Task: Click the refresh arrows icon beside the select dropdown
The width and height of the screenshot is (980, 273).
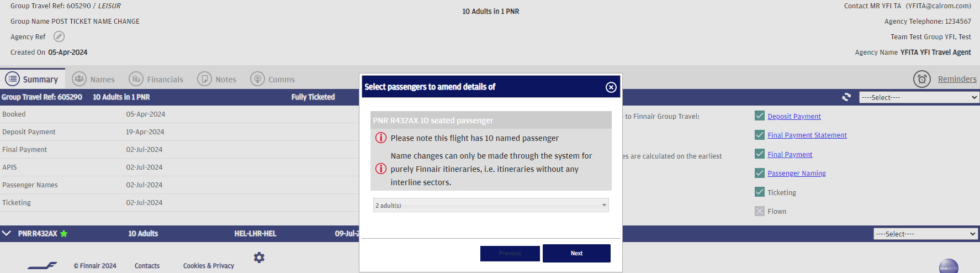Action: (846, 97)
